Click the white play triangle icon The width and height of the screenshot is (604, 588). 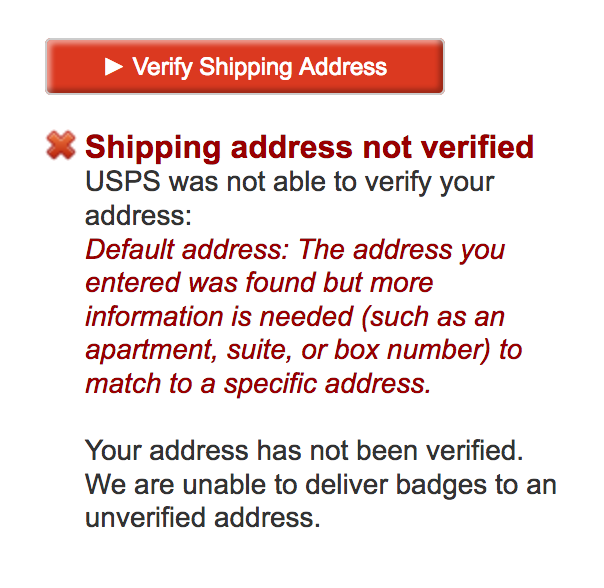pyautogui.click(x=114, y=67)
